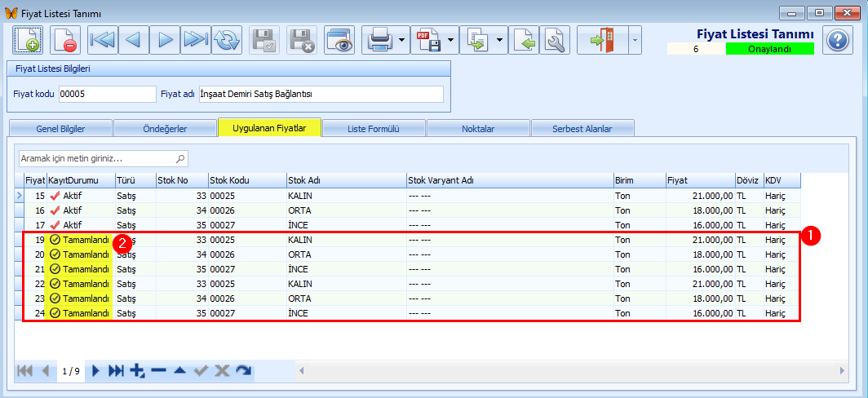
Task: Click the new record icon with the green plus
Action: point(28,40)
